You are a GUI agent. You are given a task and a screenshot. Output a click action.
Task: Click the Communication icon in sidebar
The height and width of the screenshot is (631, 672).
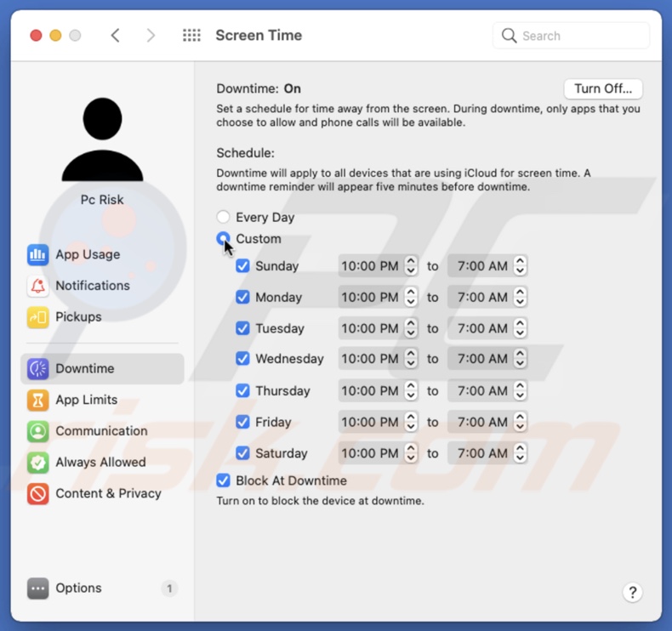(x=37, y=431)
